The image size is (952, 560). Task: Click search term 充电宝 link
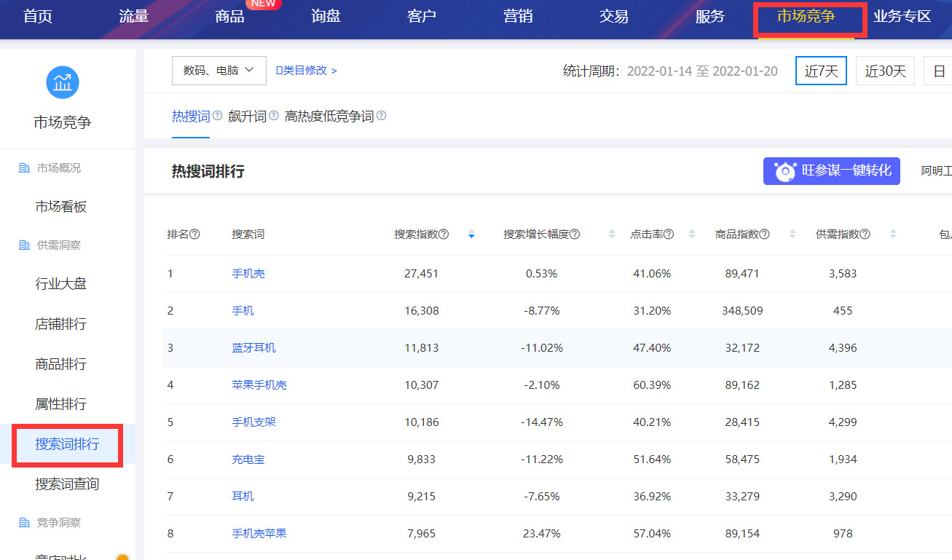[x=248, y=460]
